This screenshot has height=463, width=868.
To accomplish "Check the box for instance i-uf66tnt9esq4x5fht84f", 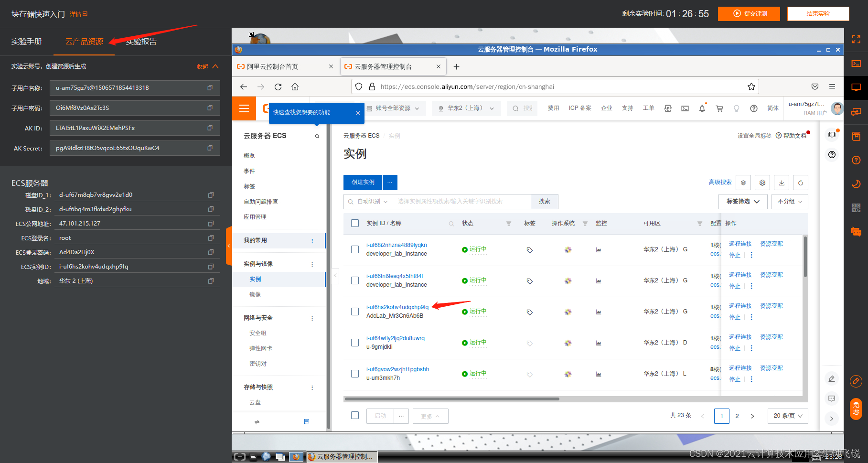I will (x=355, y=280).
